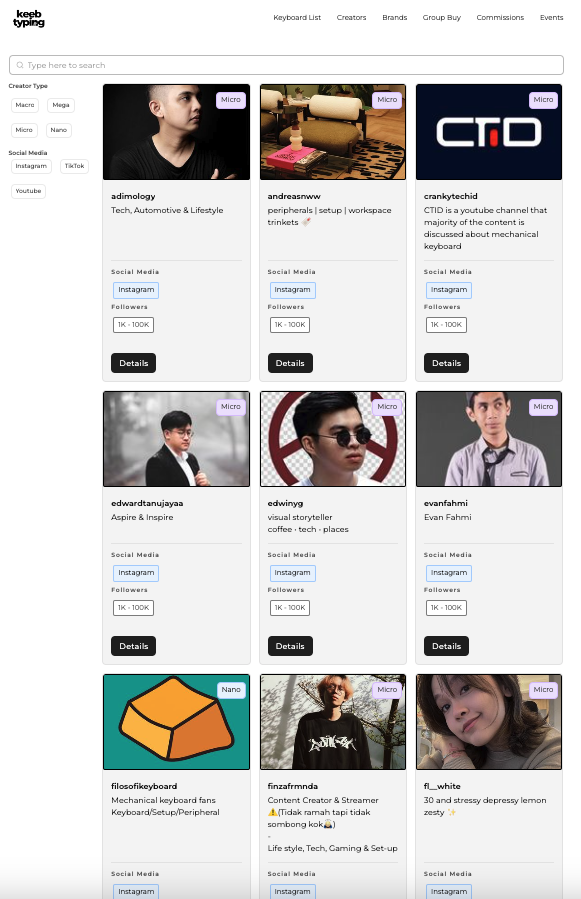Select the Instagram social media filter
Image resolution: width=581 pixels, height=899 pixels.
click(x=31, y=166)
